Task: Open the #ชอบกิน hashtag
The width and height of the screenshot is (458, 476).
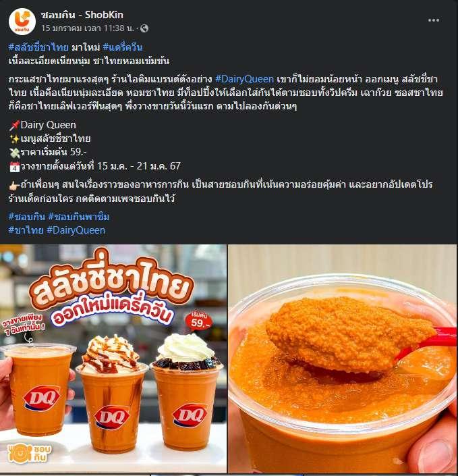Action: [x=27, y=217]
